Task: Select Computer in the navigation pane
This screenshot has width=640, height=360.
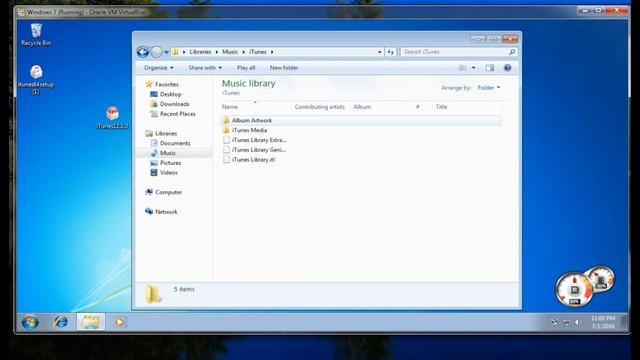Action: tap(169, 192)
